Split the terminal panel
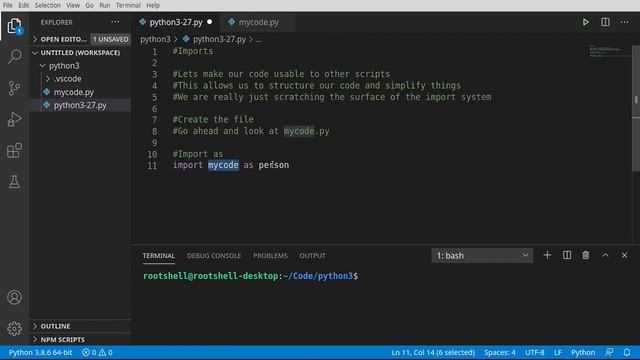 tap(567, 255)
